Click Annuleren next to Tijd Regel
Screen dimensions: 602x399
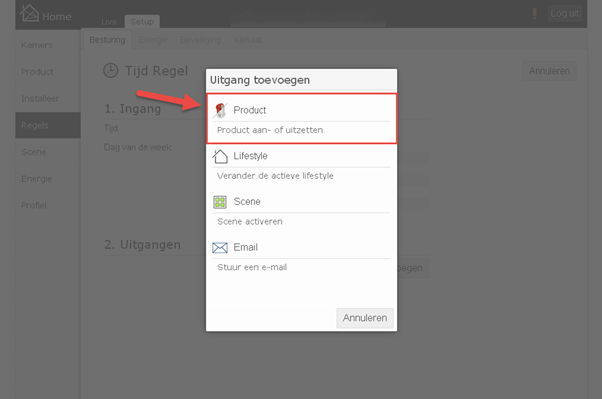tap(549, 71)
